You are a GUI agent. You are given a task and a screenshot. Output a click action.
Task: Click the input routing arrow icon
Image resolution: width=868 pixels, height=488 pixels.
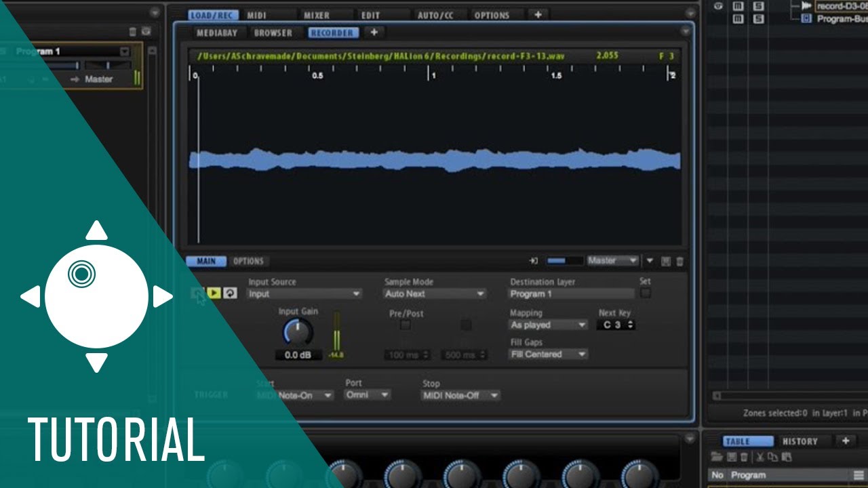tap(534, 261)
